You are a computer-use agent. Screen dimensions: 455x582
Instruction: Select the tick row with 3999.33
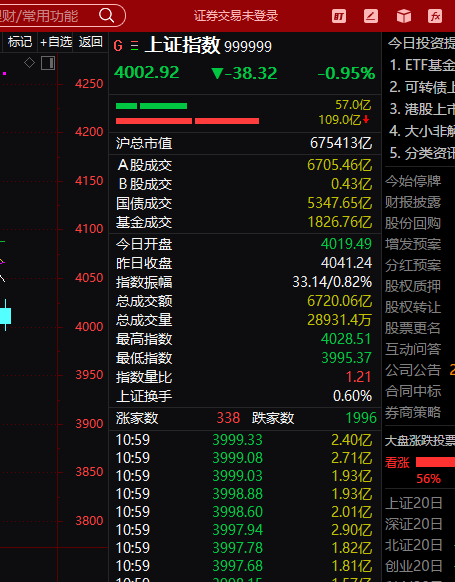coord(244,440)
